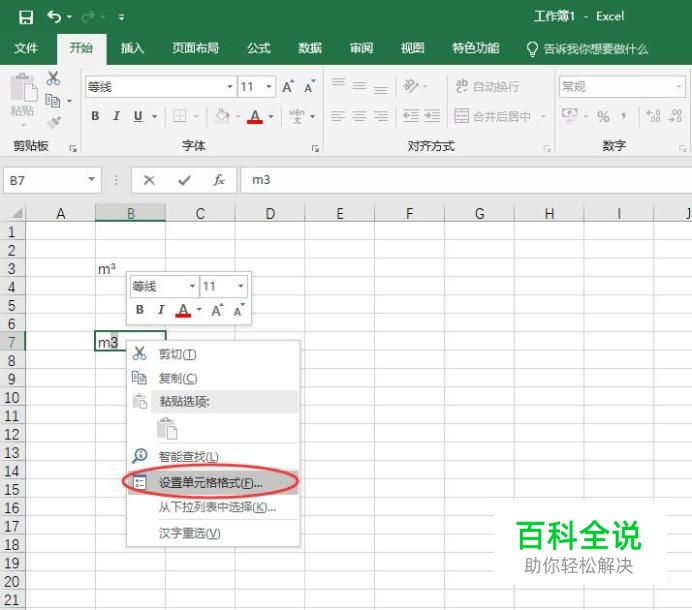Click the Undo arrow icon
692x610 pixels.
[x=54, y=17]
